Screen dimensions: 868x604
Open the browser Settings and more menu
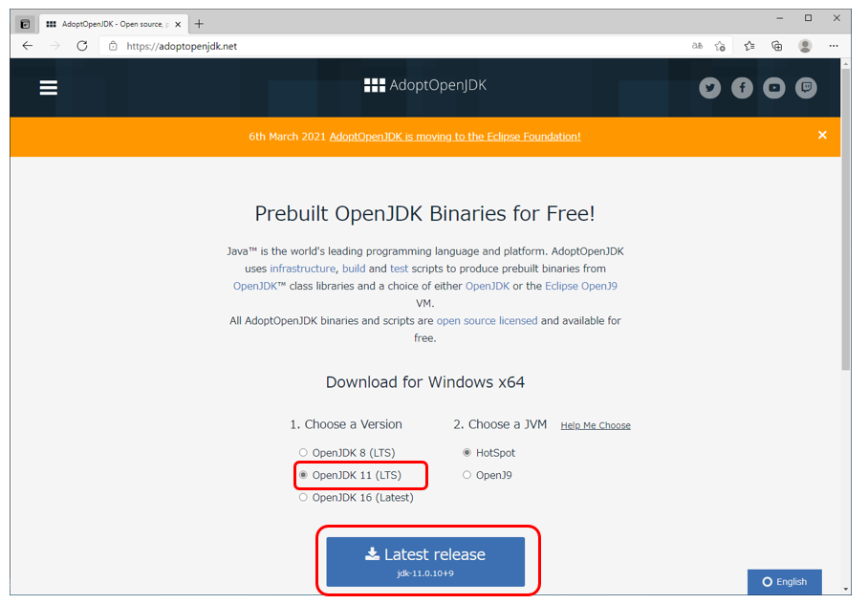pos(834,46)
